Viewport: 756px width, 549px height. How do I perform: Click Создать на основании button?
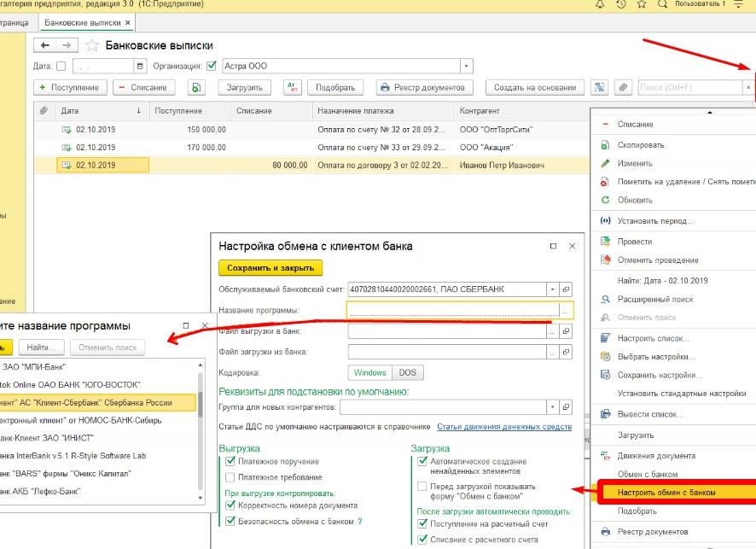(x=535, y=87)
